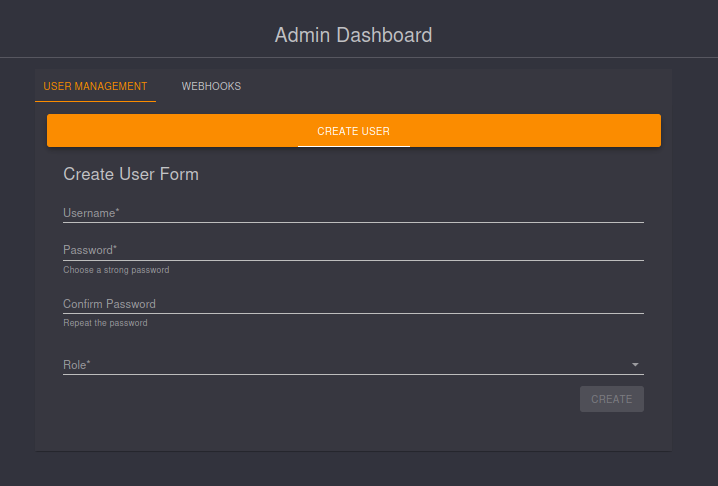Viewport: 718px width, 486px height.
Task: Click the 'Choose a strong password' hint
Action: [x=116, y=270]
